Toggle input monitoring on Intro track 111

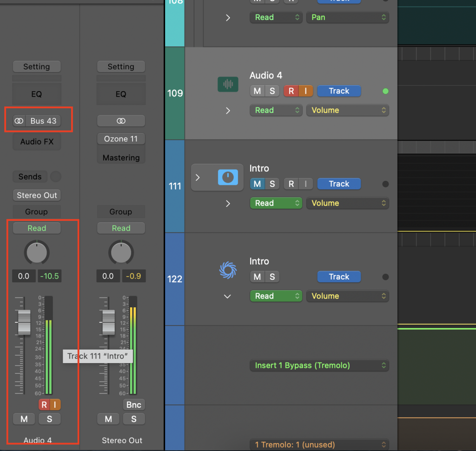(306, 184)
